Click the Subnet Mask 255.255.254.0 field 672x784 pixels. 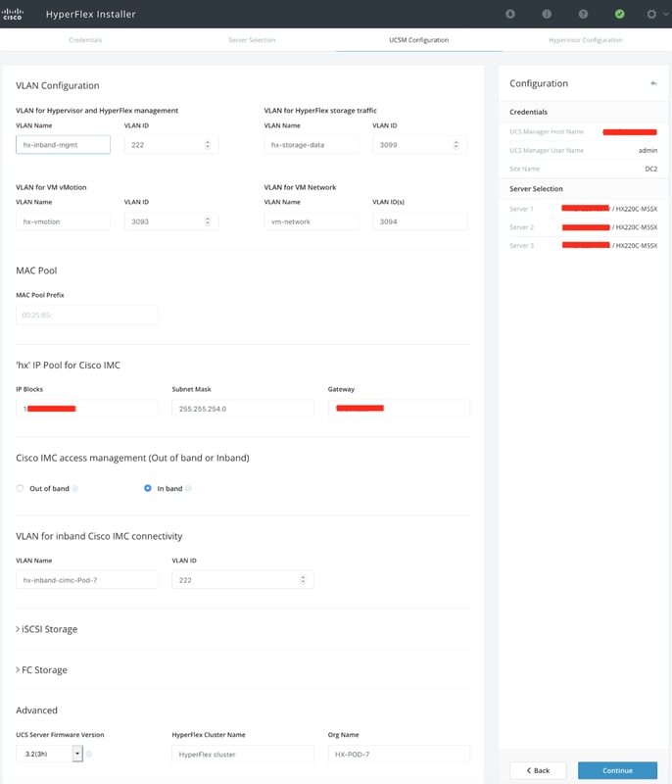(x=243, y=409)
